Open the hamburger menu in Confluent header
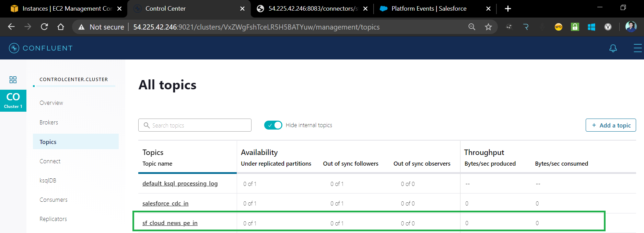The width and height of the screenshot is (644, 233). coord(637,48)
